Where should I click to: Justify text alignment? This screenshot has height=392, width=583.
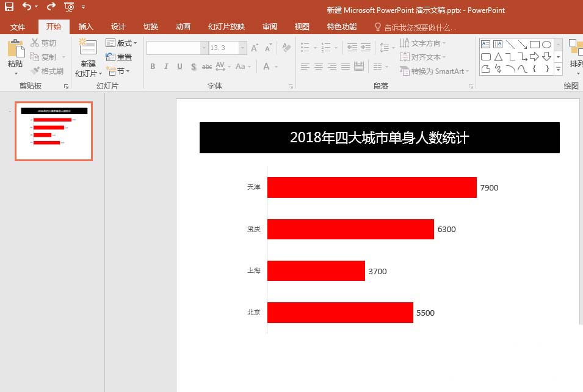tap(346, 67)
